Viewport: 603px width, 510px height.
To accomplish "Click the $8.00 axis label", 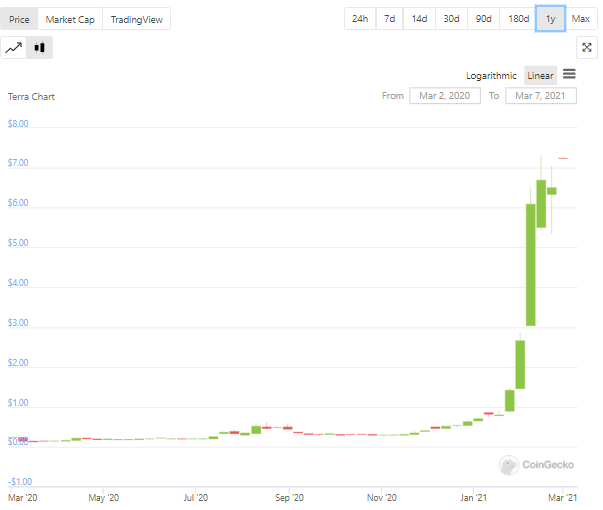I will click(18, 124).
